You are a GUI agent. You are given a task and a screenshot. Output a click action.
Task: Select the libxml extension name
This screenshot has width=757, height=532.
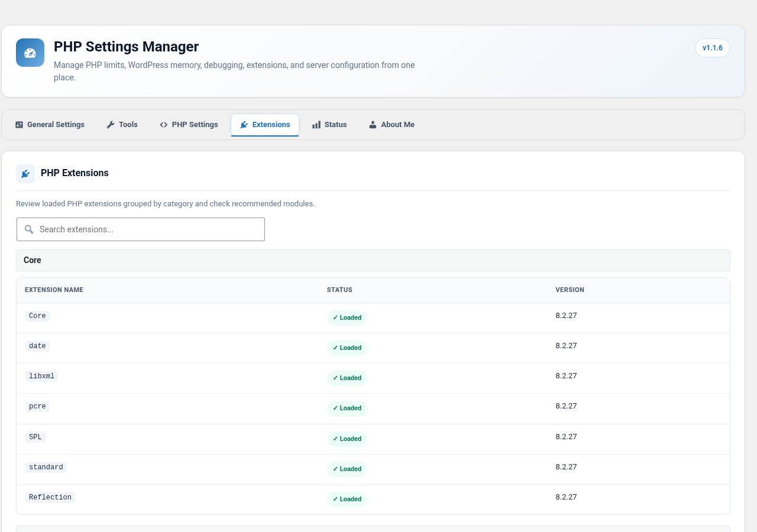click(41, 376)
